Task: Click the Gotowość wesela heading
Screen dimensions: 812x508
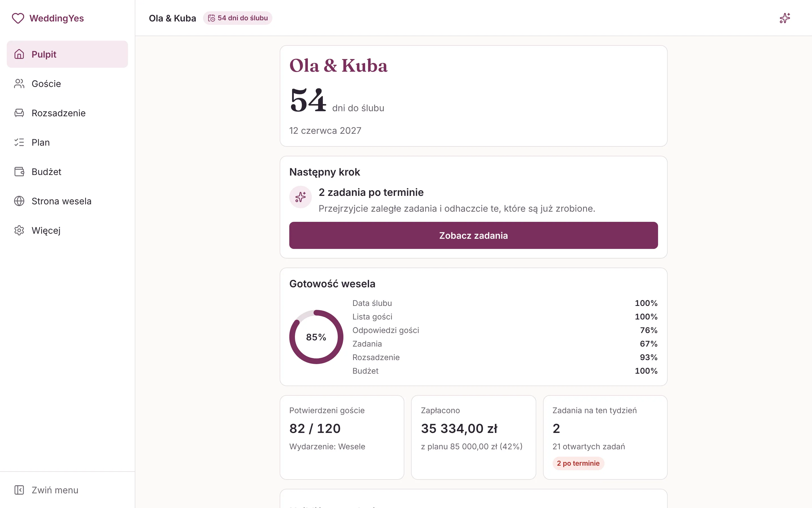Action: click(x=332, y=284)
